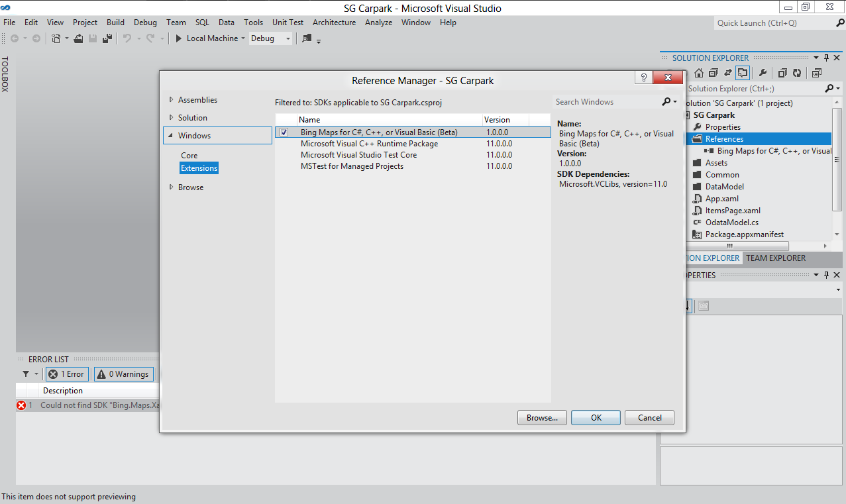
Task: Cancel the Reference Manager dialog
Action: pos(650,418)
